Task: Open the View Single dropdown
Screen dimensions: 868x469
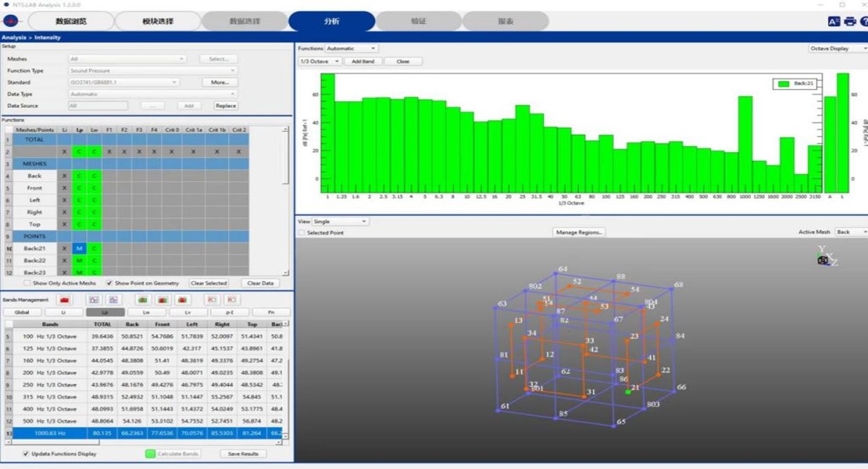Action: tap(340, 221)
